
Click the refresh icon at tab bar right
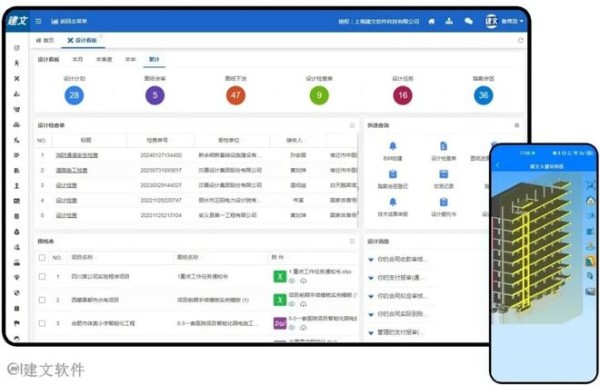[x=520, y=40]
